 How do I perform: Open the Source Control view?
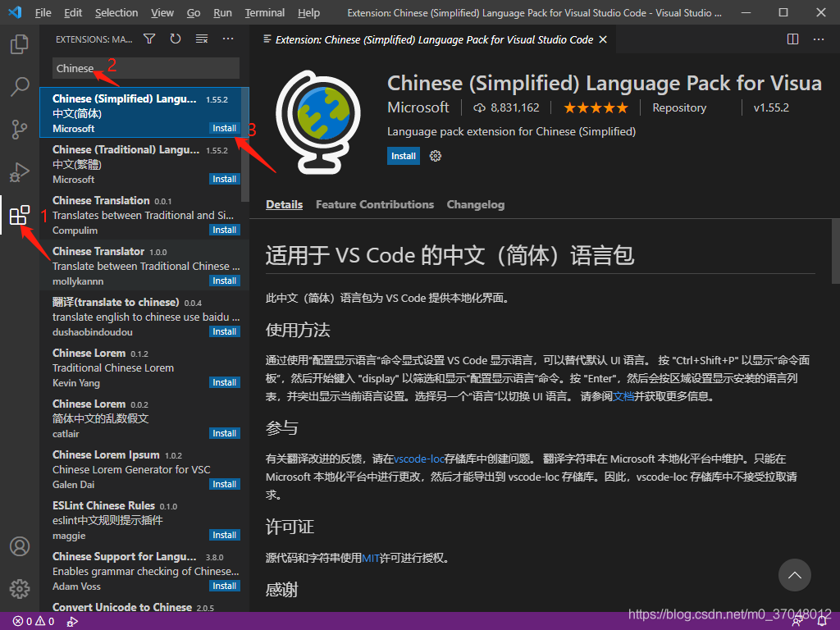[x=20, y=129]
